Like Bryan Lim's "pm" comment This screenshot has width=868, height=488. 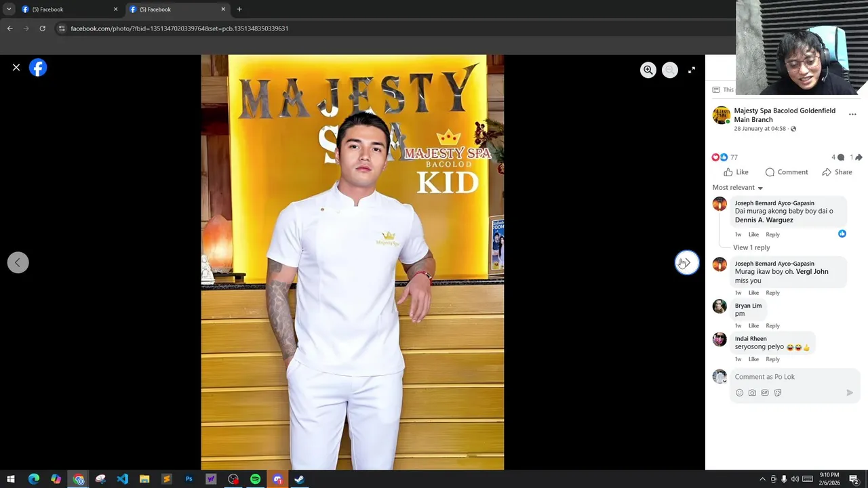tap(753, 326)
